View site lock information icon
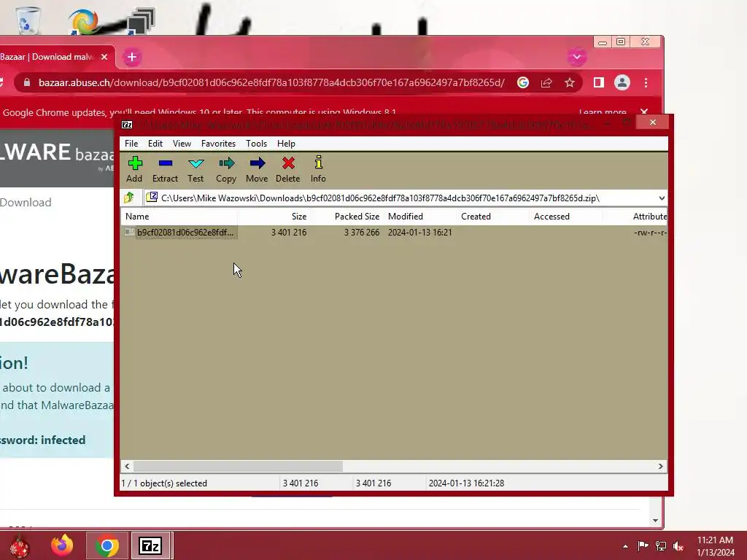The width and height of the screenshot is (747, 560). point(27,82)
